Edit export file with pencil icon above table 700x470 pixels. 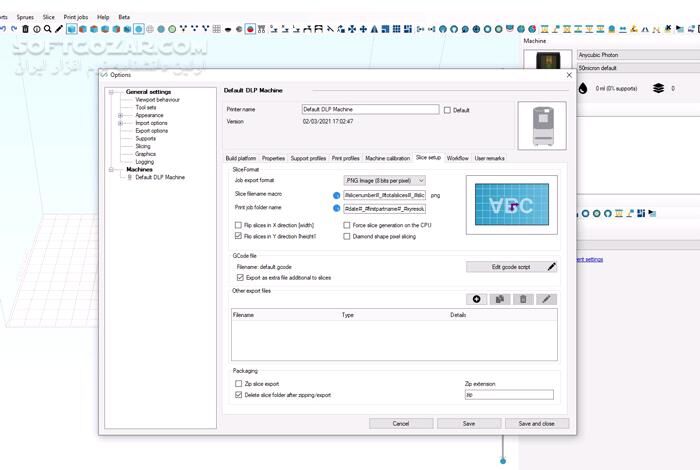pos(546,299)
